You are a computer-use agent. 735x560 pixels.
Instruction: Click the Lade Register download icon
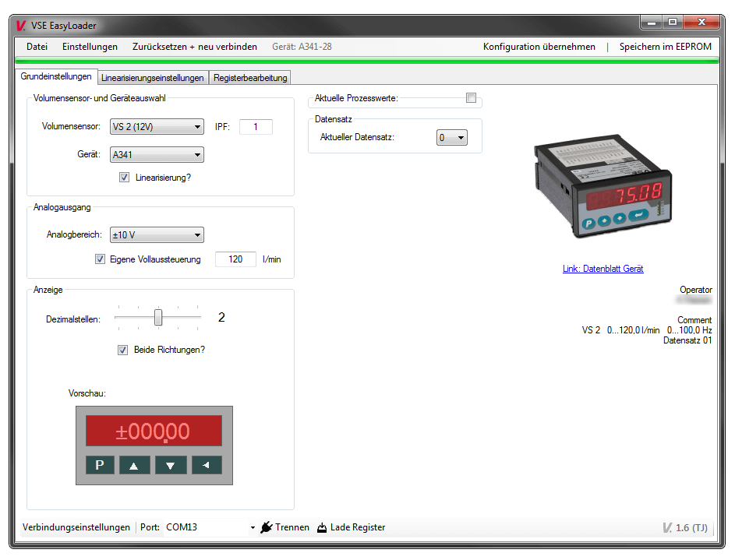[x=322, y=528]
